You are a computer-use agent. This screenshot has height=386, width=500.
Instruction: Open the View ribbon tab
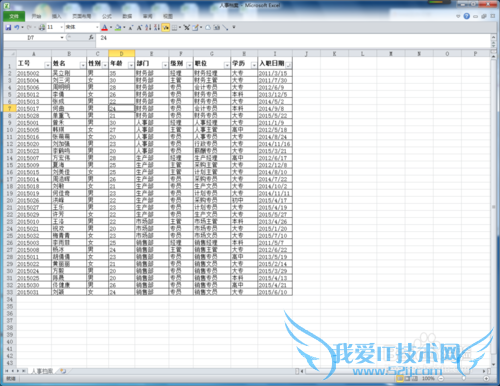pos(168,16)
